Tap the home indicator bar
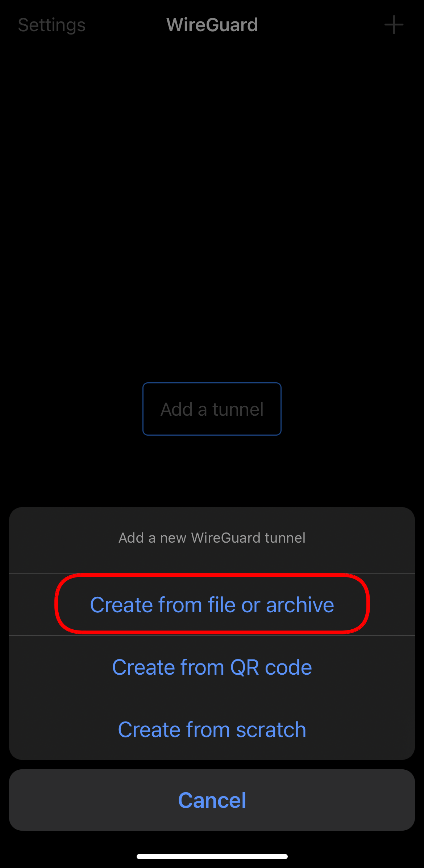This screenshot has width=424, height=868. pyautogui.click(x=212, y=856)
